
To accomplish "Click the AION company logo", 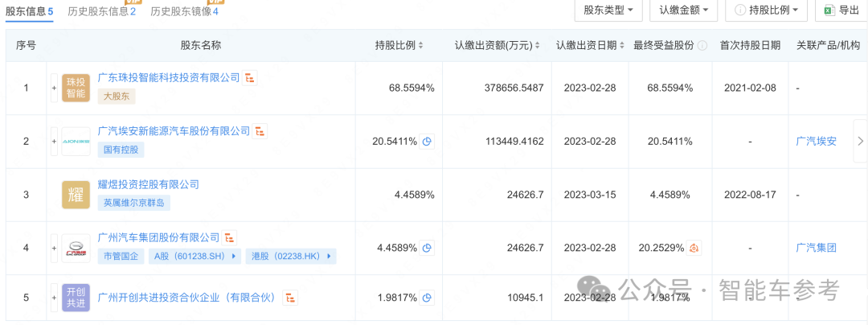I will coord(76,142).
